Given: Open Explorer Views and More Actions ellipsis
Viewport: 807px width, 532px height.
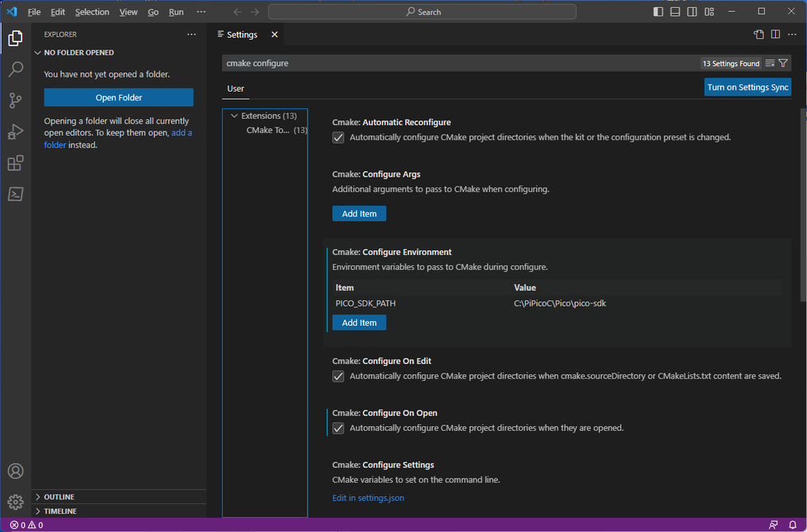Looking at the screenshot, I should 191,34.
